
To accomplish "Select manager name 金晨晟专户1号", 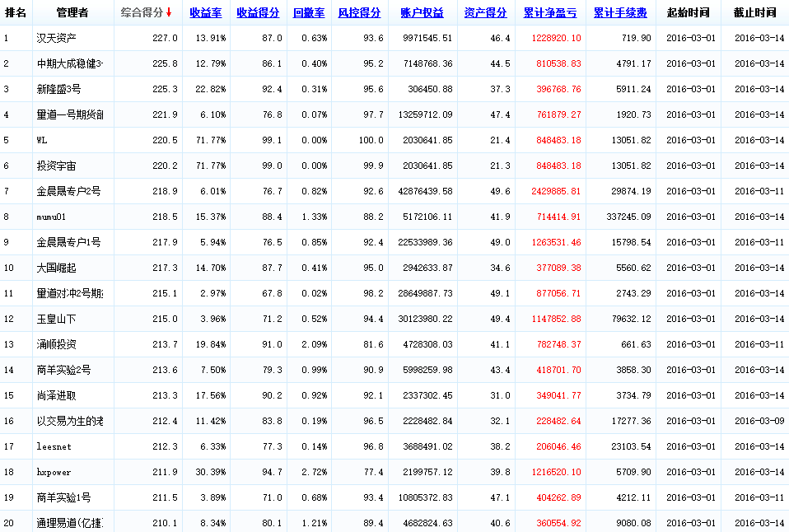I will (x=68, y=242).
